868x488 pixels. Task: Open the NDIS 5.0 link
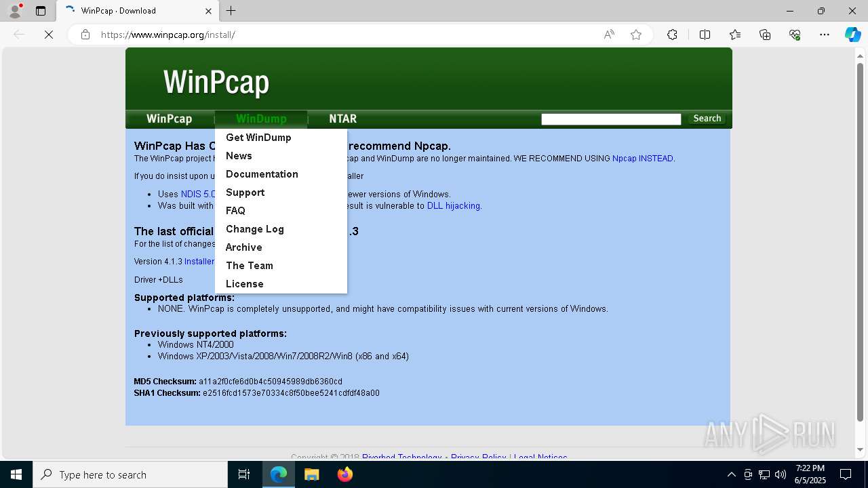tap(198, 194)
